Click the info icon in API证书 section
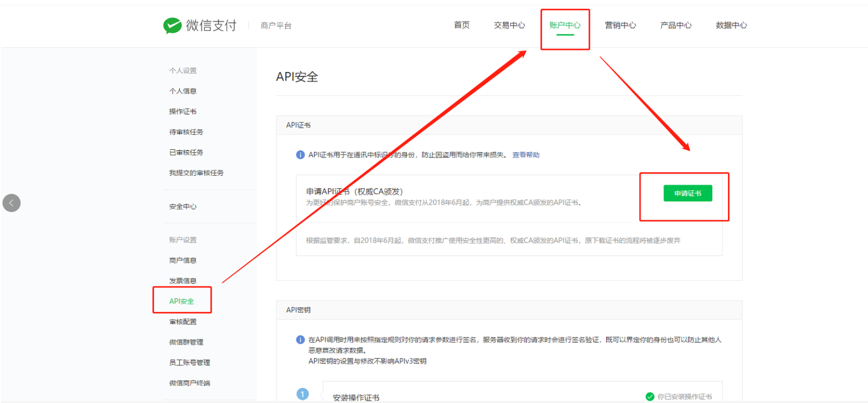The height and width of the screenshot is (403, 868). [x=300, y=155]
